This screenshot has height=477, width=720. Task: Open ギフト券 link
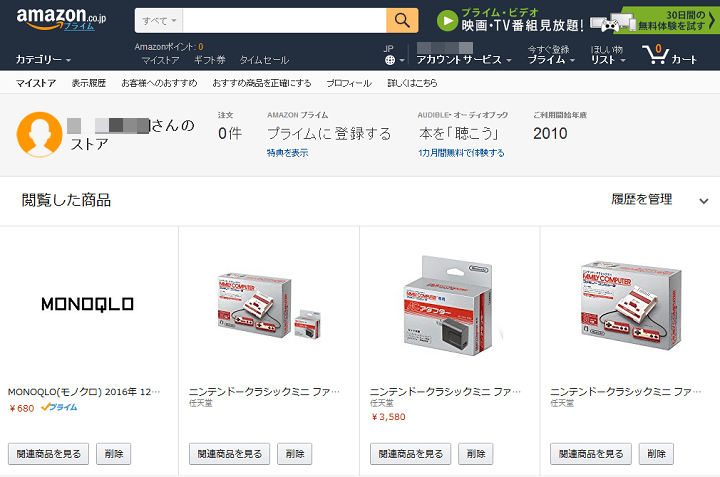[x=209, y=60]
